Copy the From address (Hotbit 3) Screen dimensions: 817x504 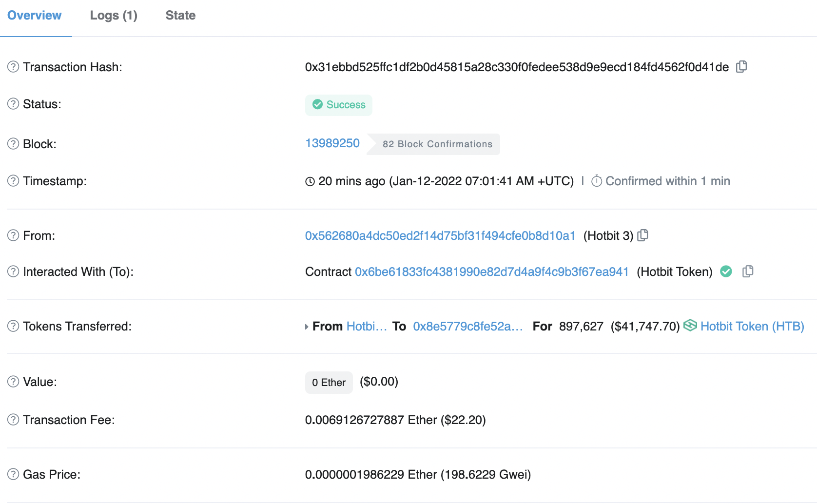[643, 235]
